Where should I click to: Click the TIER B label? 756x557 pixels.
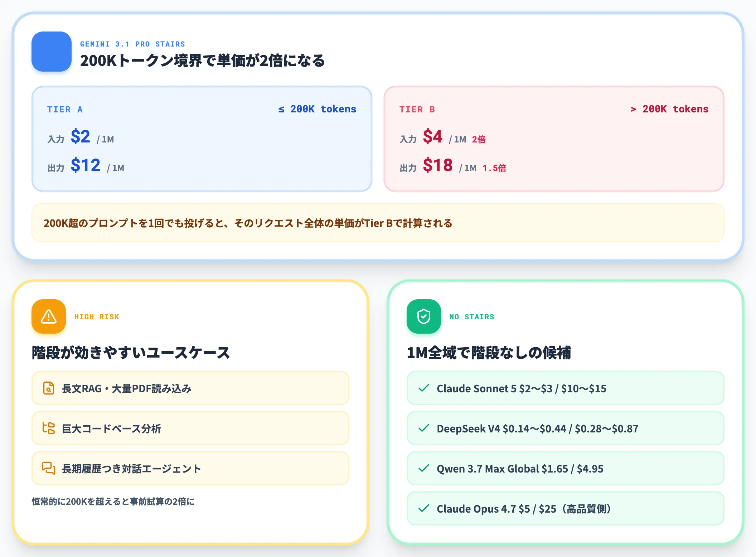[x=417, y=110]
